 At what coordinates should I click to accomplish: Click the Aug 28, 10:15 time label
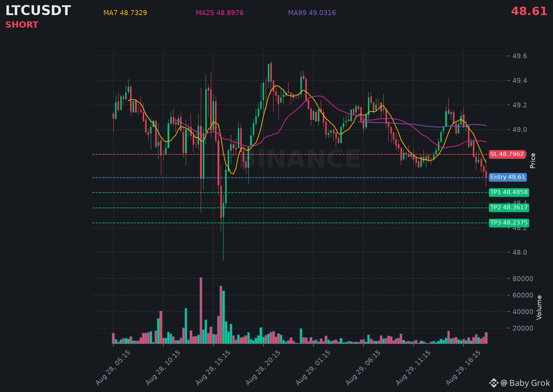pyautogui.click(x=163, y=368)
